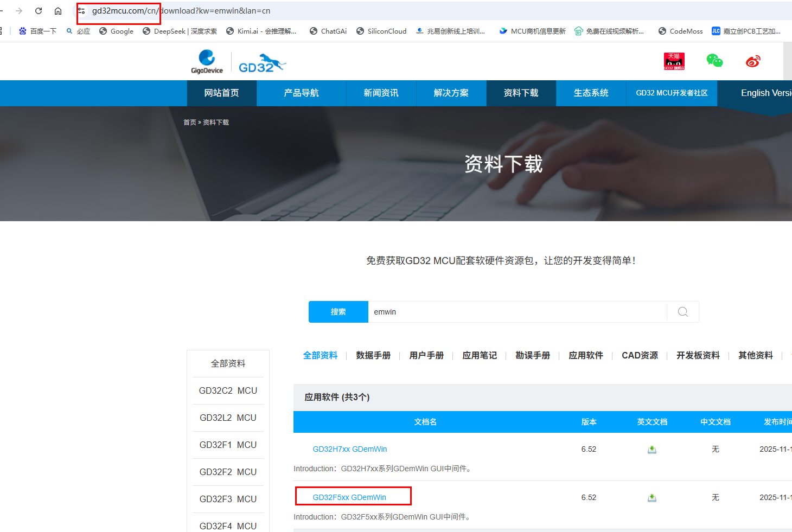Download GD32F5xx GDemWin English document icon
The height and width of the screenshot is (532, 792).
(x=652, y=498)
